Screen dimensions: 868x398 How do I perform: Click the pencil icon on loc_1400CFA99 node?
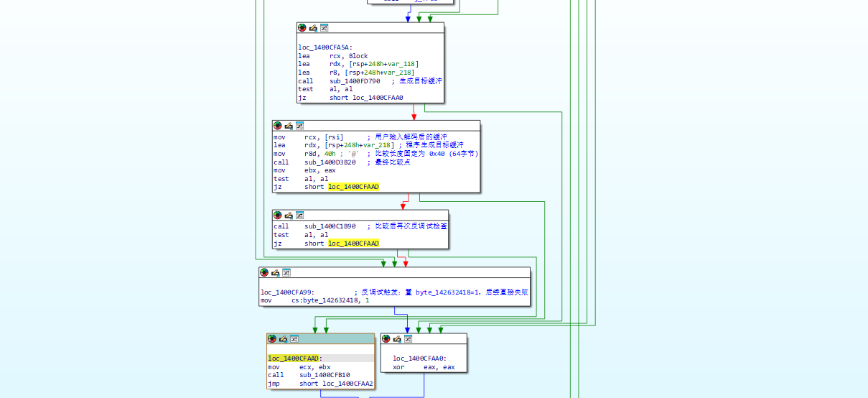tap(276, 273)
